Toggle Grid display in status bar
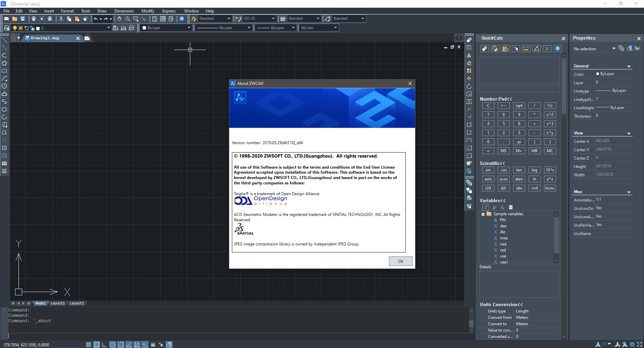 (97, 345)
